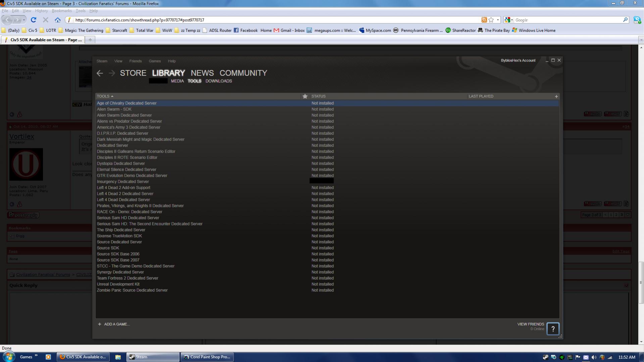Open The Pirate Bay bookmark
This screenshot has width=644, height=362.
click(x=494, y=30)
